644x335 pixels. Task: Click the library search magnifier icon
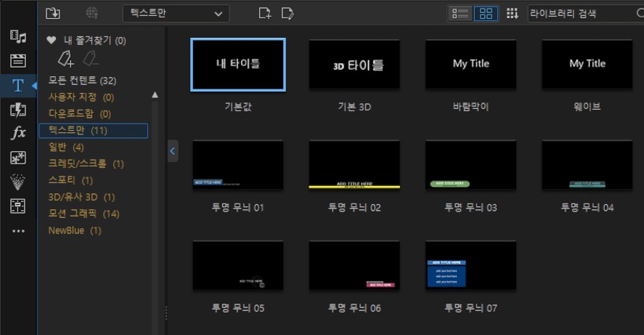(x=640, y=13)
